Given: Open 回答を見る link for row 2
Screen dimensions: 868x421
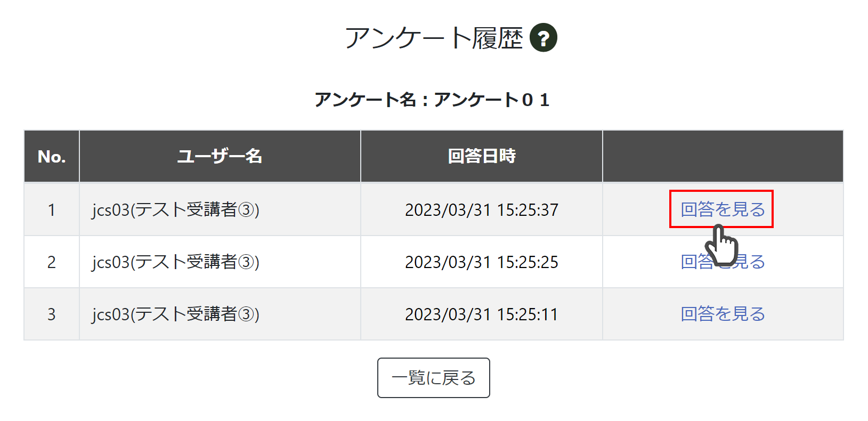Looking at the screenshot, I should point(723,262).
